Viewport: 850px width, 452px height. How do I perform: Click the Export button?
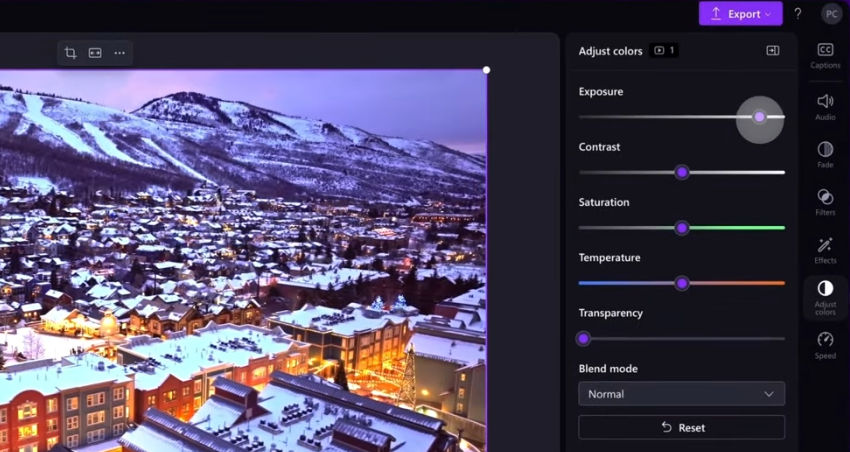[740, 14]
